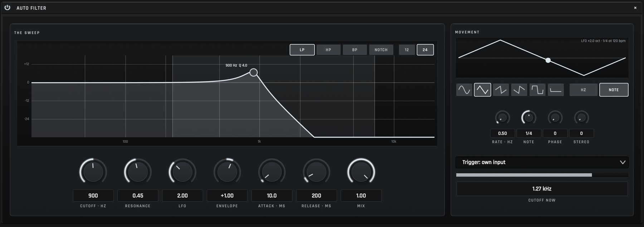The image size is (644, 227).
Task: Click the resonance value field showing 0.45
Action: [138, 196]
